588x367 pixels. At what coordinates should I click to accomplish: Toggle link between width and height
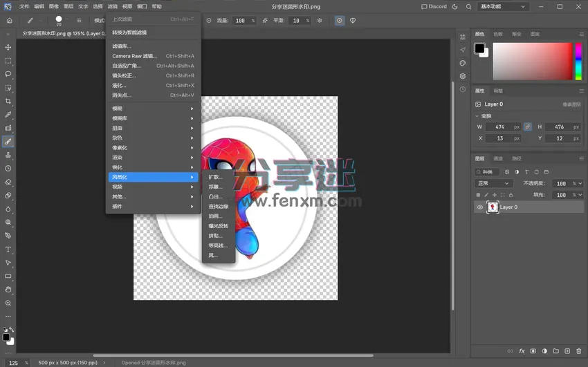tap(528, 127)
